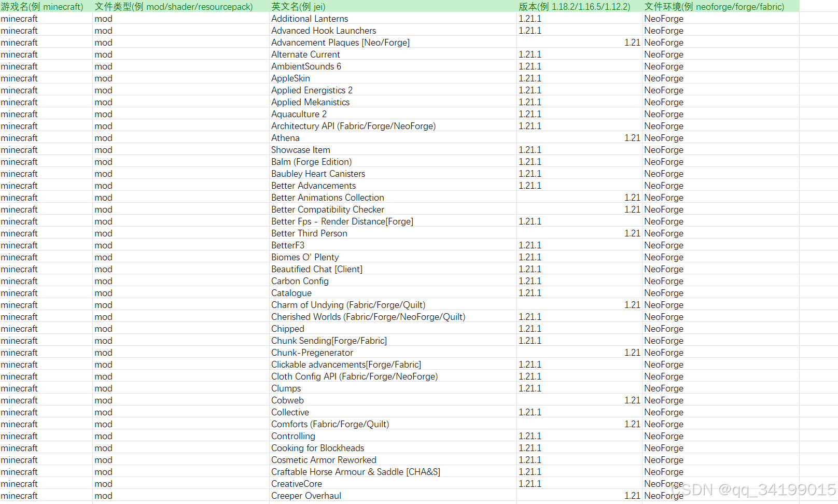Image resolution: width=838 pixels, height=504 pixels.
Task: Click the 'Better Advancements' cell
Action: point(393,186)
